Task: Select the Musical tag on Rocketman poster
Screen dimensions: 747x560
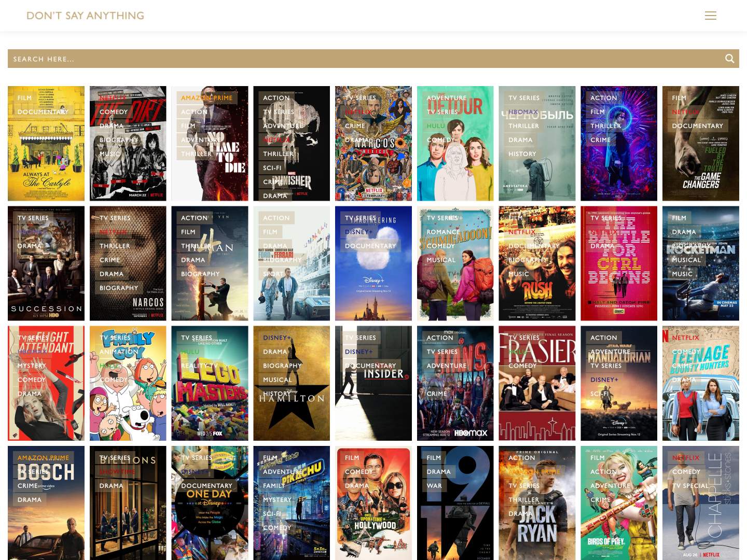Action: tap(686, 260)
